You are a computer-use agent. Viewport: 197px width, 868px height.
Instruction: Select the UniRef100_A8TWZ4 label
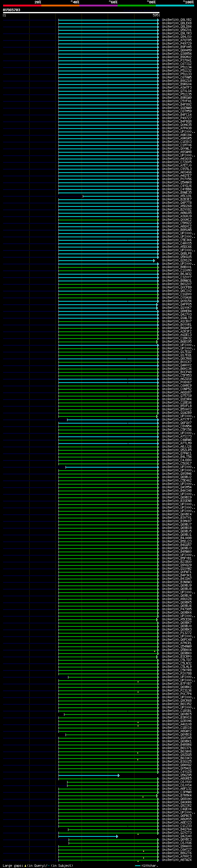click(176, 860)
